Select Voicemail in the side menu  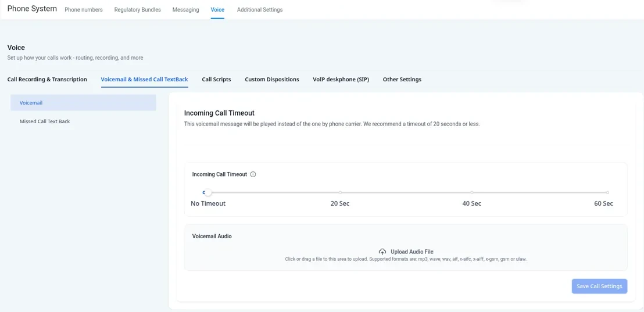(x=83, y=103)
